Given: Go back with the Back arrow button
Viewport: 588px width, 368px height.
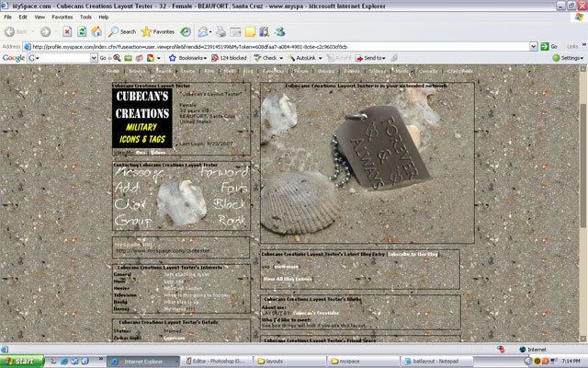Looking at the screenshot, I should tap(16, 32).
